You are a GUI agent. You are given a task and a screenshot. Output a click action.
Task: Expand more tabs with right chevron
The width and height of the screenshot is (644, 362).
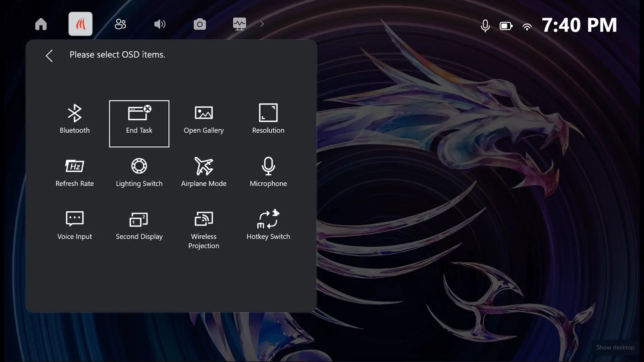pos(262,24)
